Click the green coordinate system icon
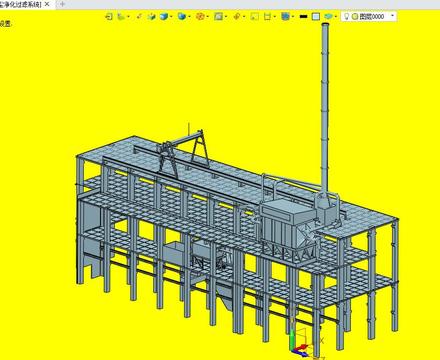The image size is (440, 360). (x=121, y=16)
